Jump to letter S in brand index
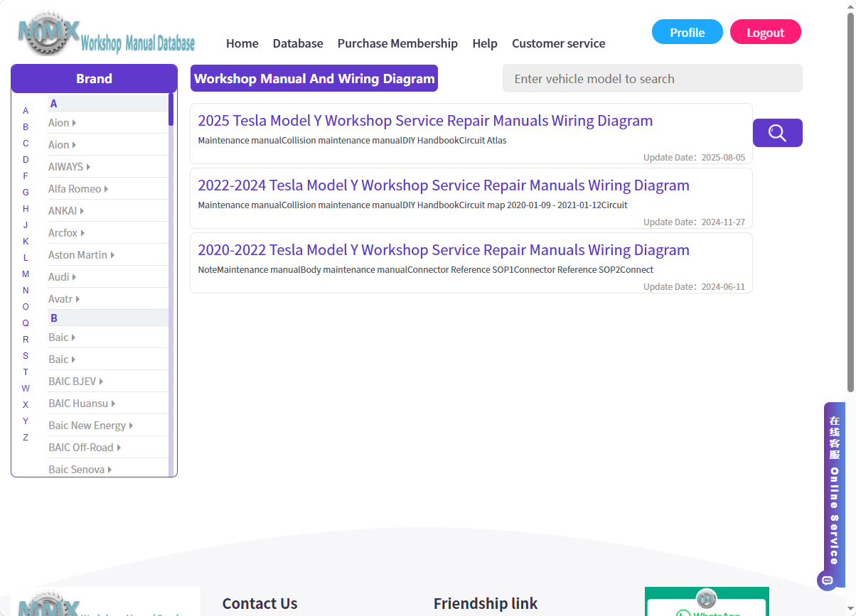Screen dimensions: 856x616 26,356
